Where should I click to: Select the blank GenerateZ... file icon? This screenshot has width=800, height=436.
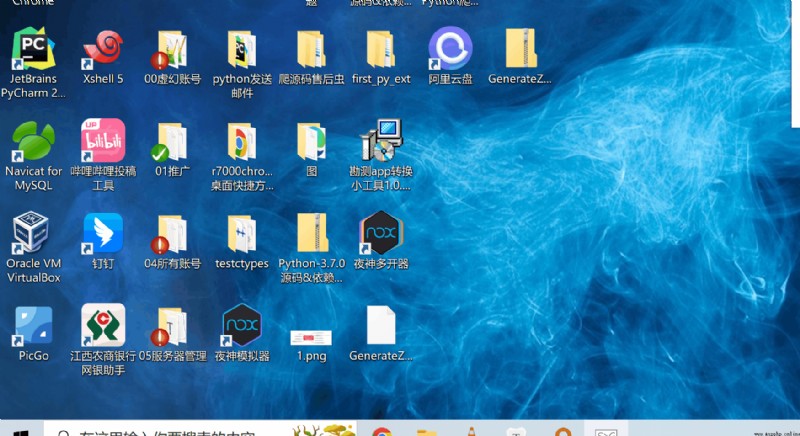click(381, 325)
